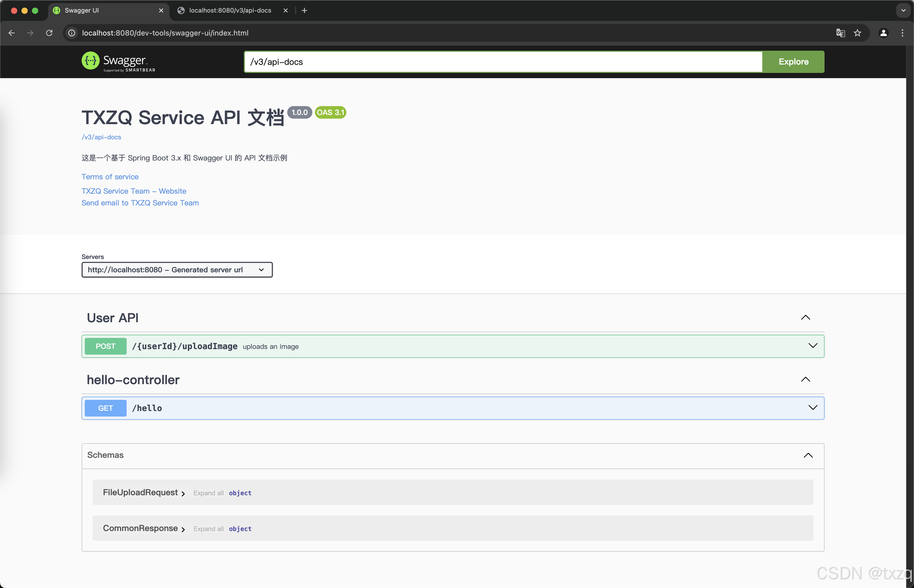The height and width of the screenshot is (588, 914).
Task: Open the browser profile icon
Action: pyautogui.click(x=883, y=33)
